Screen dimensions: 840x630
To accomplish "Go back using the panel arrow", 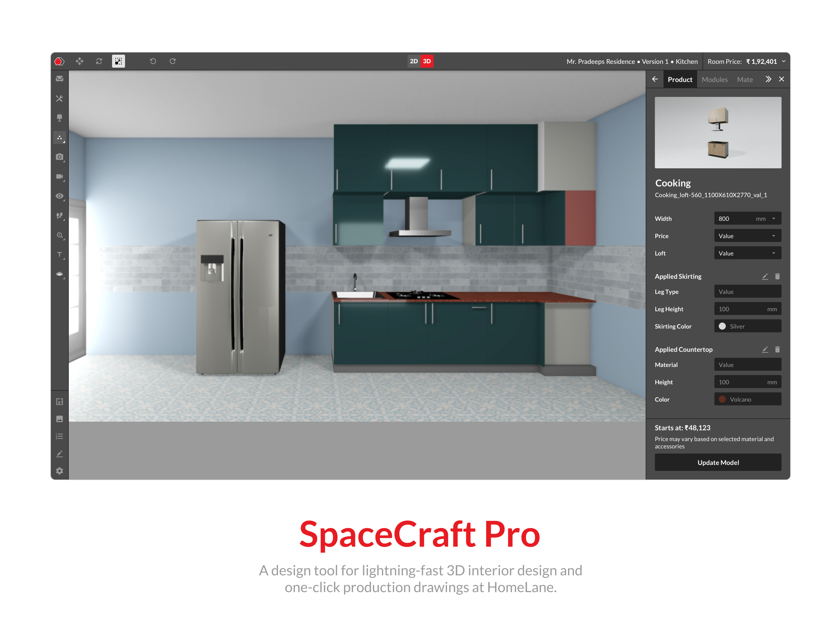I will (x=655, y=79).
